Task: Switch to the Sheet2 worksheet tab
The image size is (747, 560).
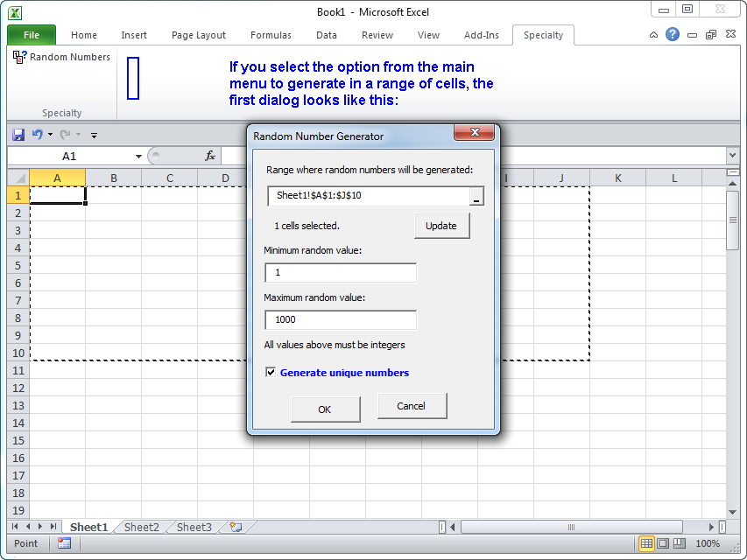Action: 141,527
